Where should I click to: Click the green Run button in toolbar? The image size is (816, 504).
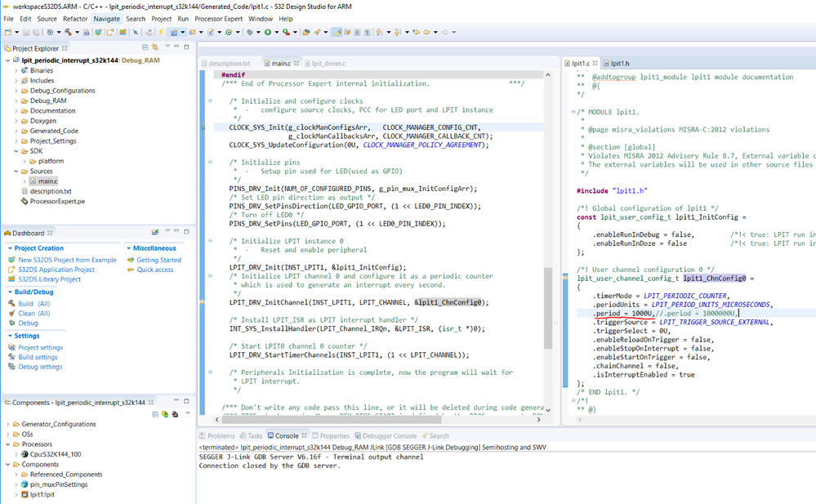[x=267, y=33]
